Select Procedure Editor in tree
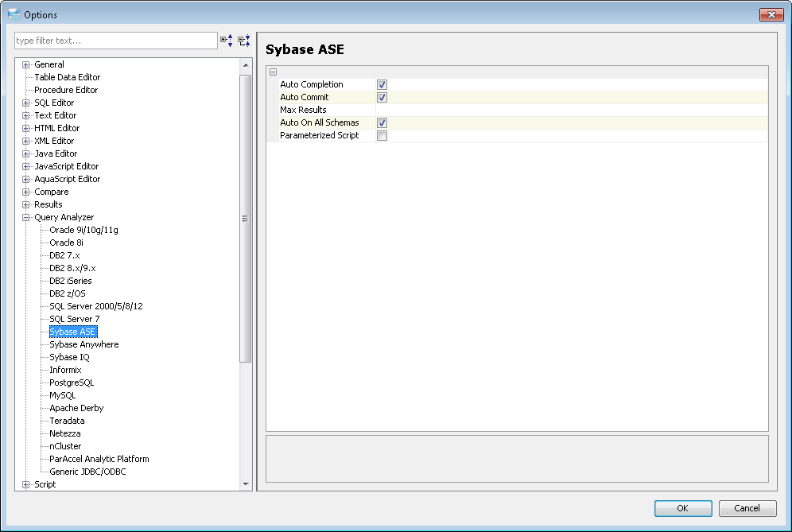The image size is (792, 532). tap(66, 90)
